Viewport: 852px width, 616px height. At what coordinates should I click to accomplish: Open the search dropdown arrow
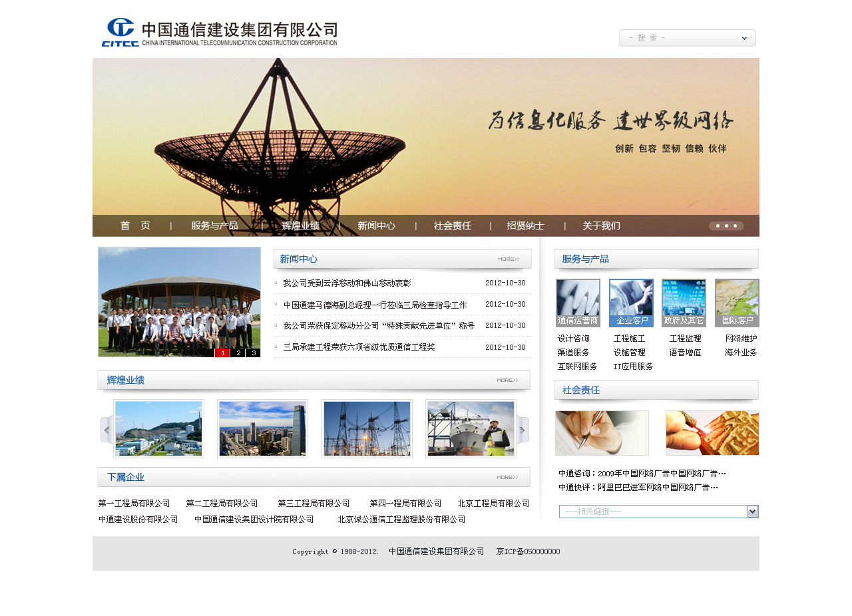(x=744, y=38)
